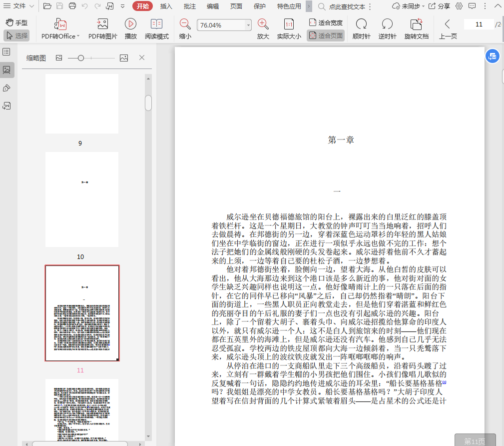This screenshot has height=446, width=504.
Task: Switch to the 编辑 tab
Action: [x=213, y=6]
